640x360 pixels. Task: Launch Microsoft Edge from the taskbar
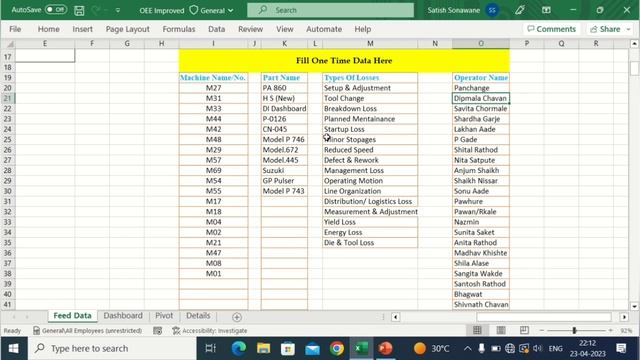click(x=239, y=348)
